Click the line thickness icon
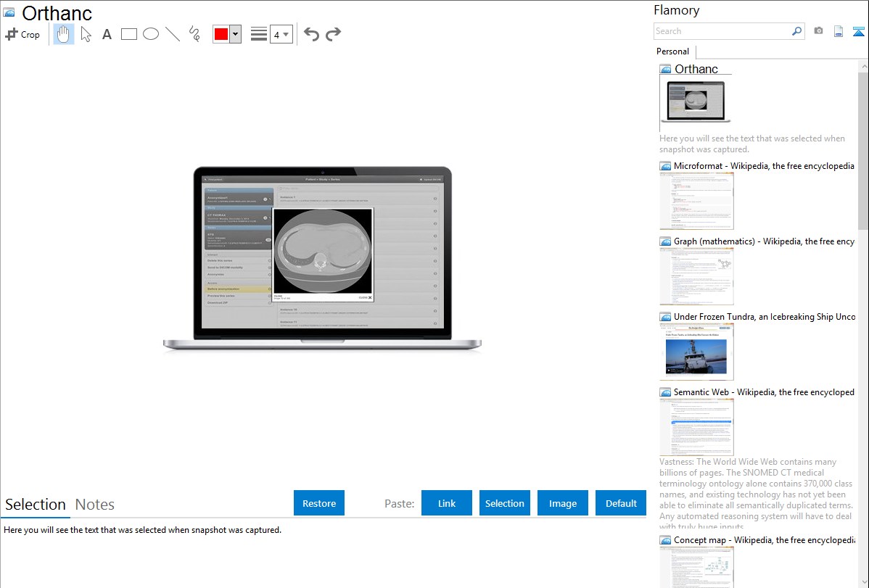The image size is (869, 588). 258,34
